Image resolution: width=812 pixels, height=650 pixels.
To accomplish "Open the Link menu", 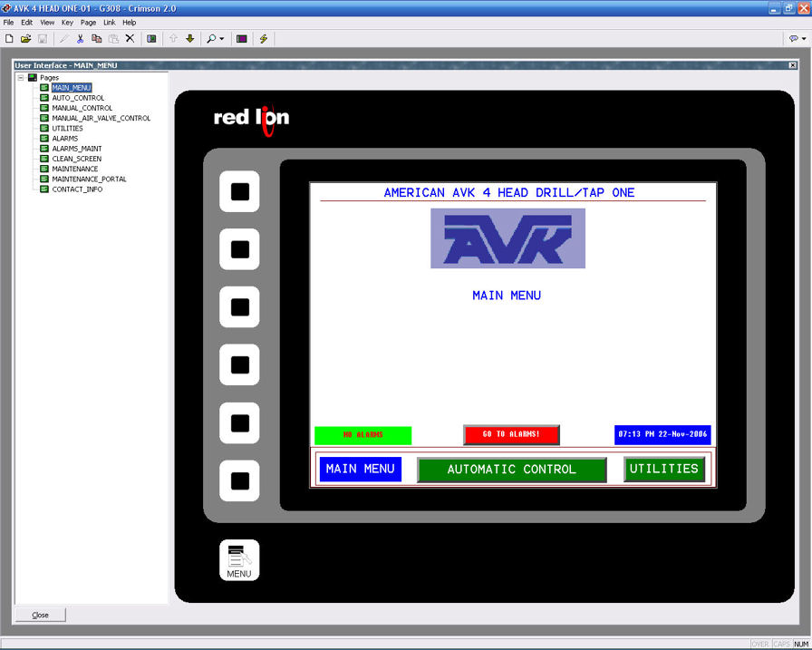I will click(110, 23).
